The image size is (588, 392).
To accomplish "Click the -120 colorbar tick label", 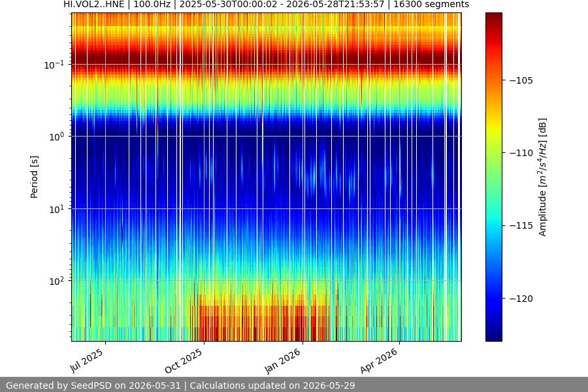I will (521, 298).
